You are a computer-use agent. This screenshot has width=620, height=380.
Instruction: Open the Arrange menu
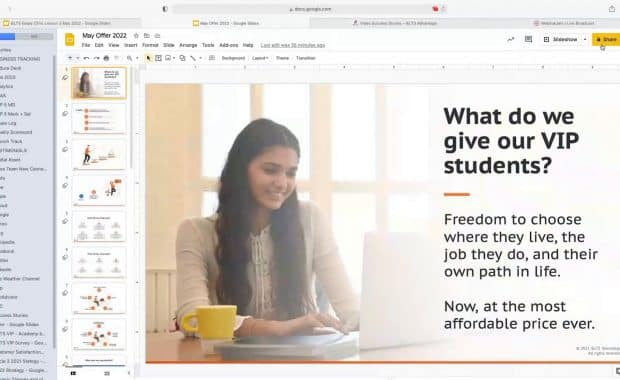tap(188, 45)
